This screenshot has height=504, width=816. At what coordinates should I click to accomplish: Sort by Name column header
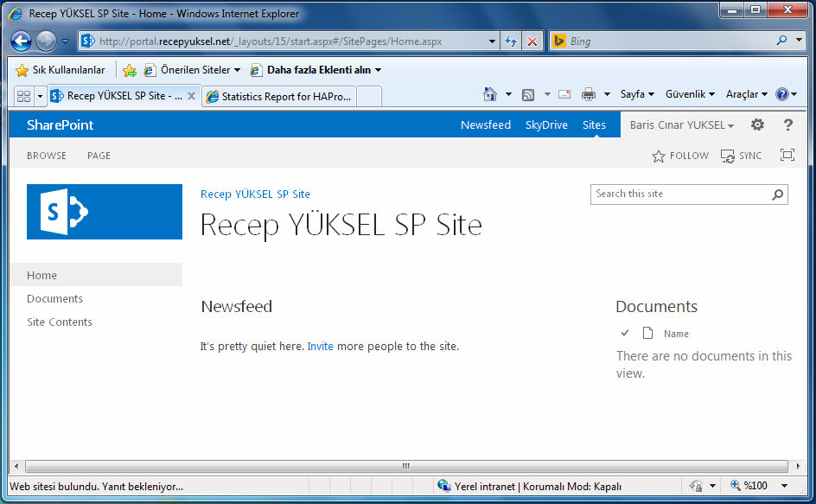[x=676, y=334]
